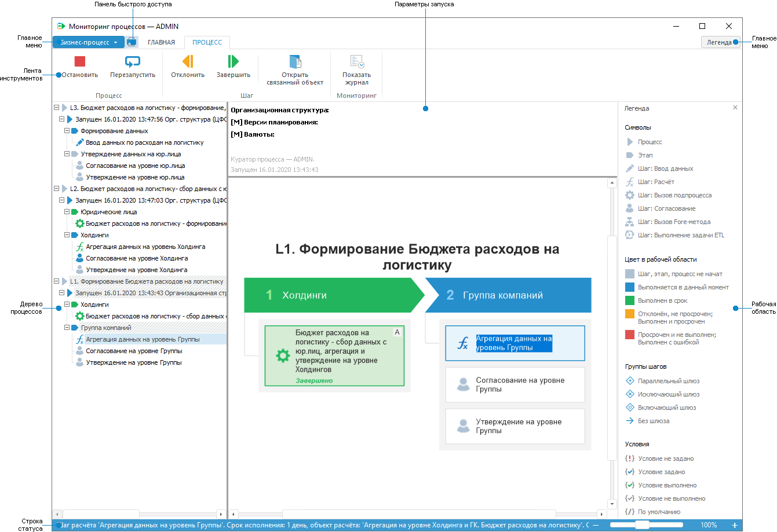
Task: Click the 'Утверждение на уровне Группы' diagram block
Action: pos(515,426)
